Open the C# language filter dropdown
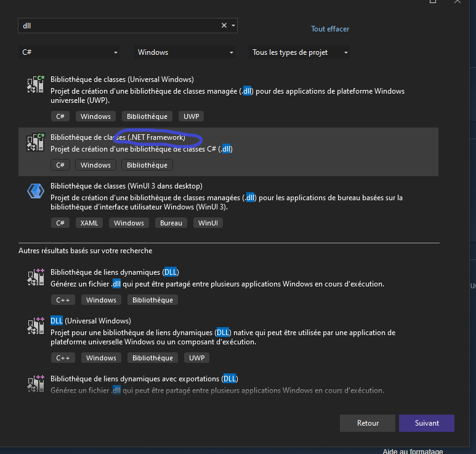The image size is (476, 454). point(69,52)
